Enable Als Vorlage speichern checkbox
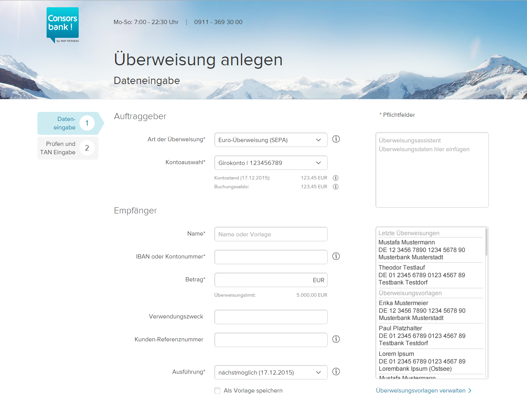 (x=217, y=391)
